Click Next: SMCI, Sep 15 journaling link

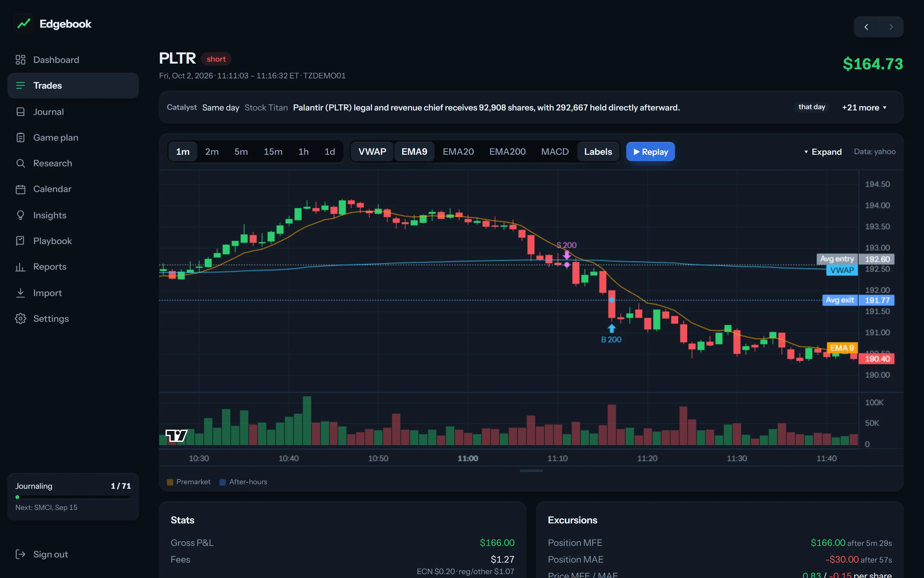click(x=46, y=507)
